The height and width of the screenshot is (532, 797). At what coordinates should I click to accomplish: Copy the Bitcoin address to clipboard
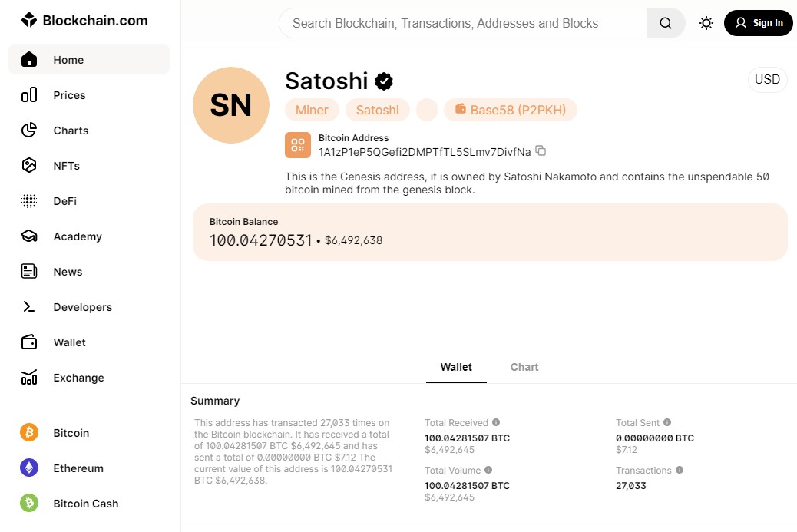[541, 150]
